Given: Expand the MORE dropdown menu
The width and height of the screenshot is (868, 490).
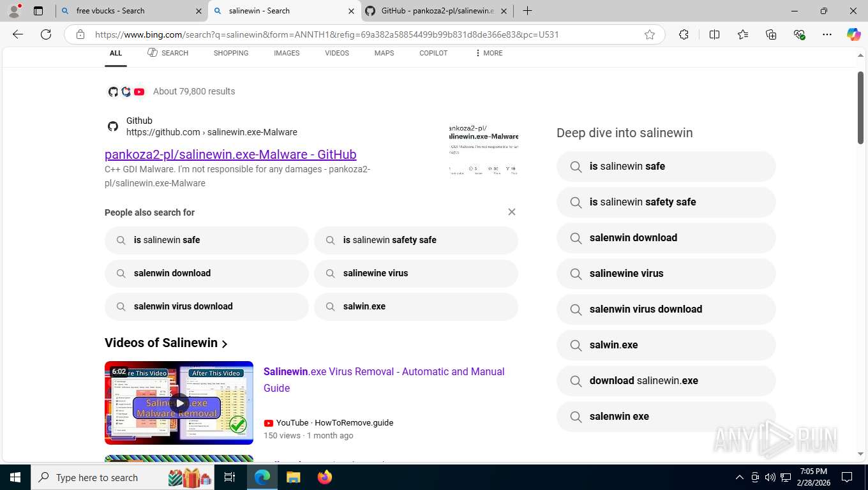Looking at the screenshot, I should (488, 53).
